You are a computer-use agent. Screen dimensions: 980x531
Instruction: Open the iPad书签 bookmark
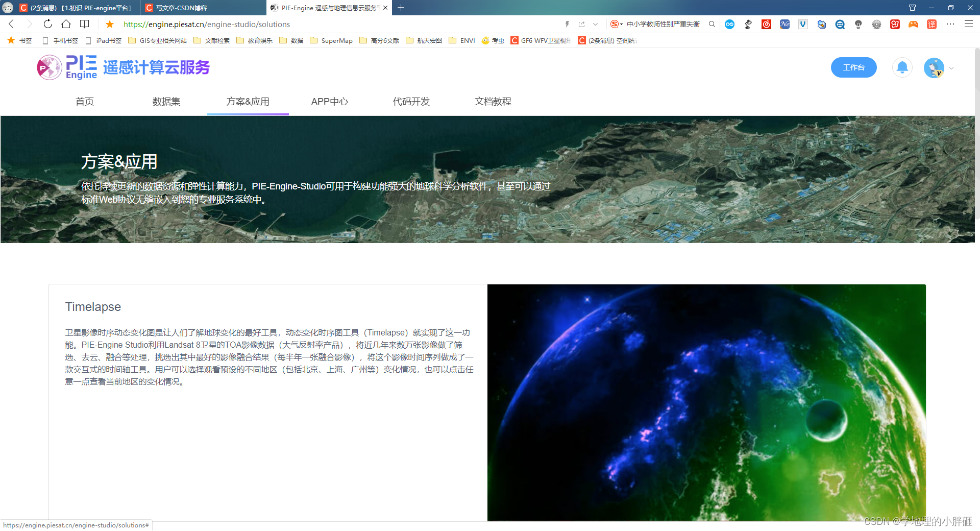[x=104, y=40]
